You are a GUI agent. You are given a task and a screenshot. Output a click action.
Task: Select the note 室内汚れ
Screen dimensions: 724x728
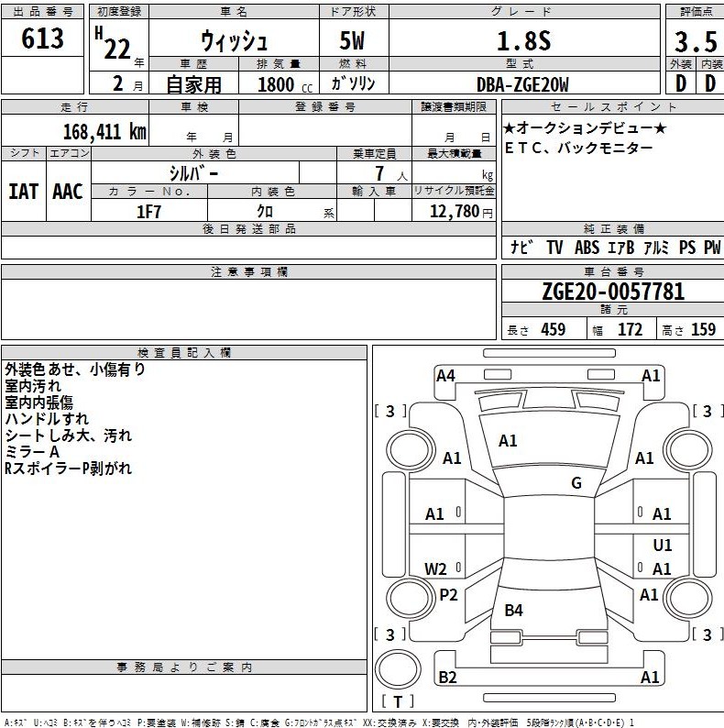[33, 386]
